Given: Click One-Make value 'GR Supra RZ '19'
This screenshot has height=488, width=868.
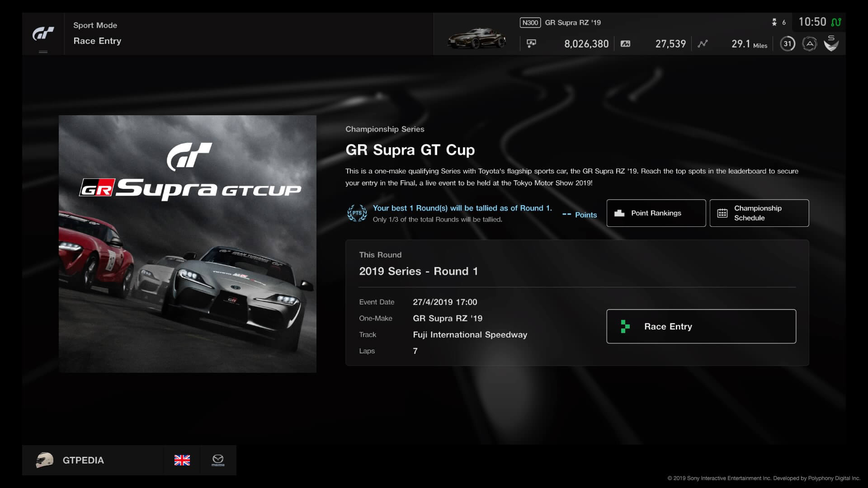Looking at the screenshot, I should [x=448, y=318].
